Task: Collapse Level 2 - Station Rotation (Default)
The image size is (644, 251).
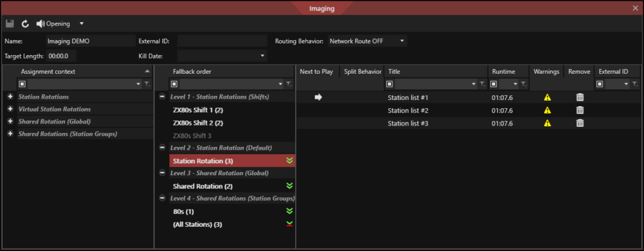Action: tap(162, 148)
